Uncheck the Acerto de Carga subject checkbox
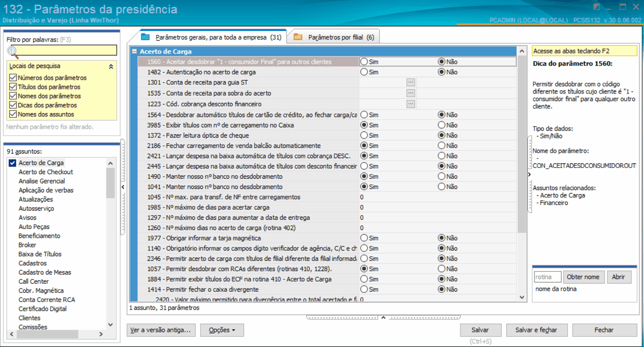This screenshot has width=644, height=347. (x=13, y=163)
